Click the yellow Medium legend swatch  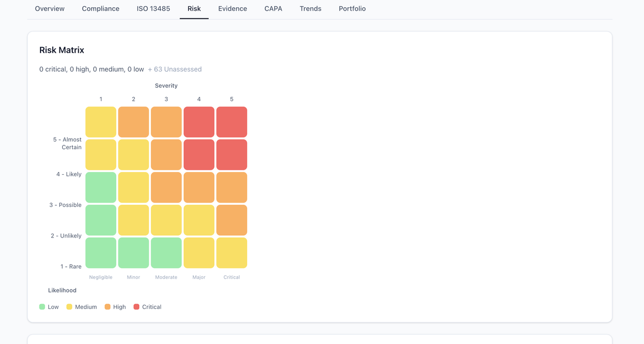pos(69,307)
